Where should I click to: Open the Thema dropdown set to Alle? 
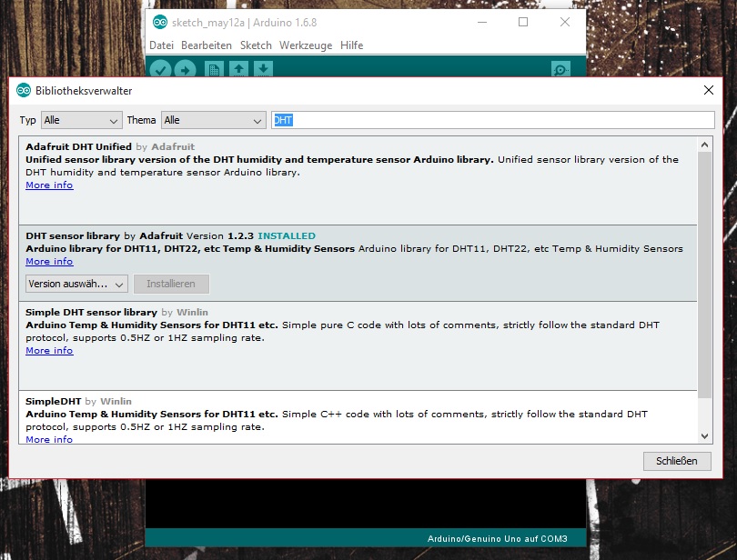(x=214, y=120)
